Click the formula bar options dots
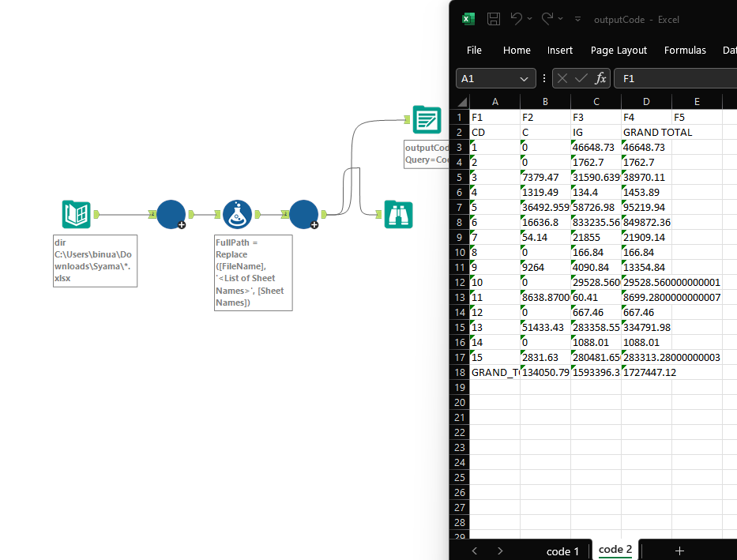This screenshot has height=560, width=737. pyautogui.click(x=543, y=78)
